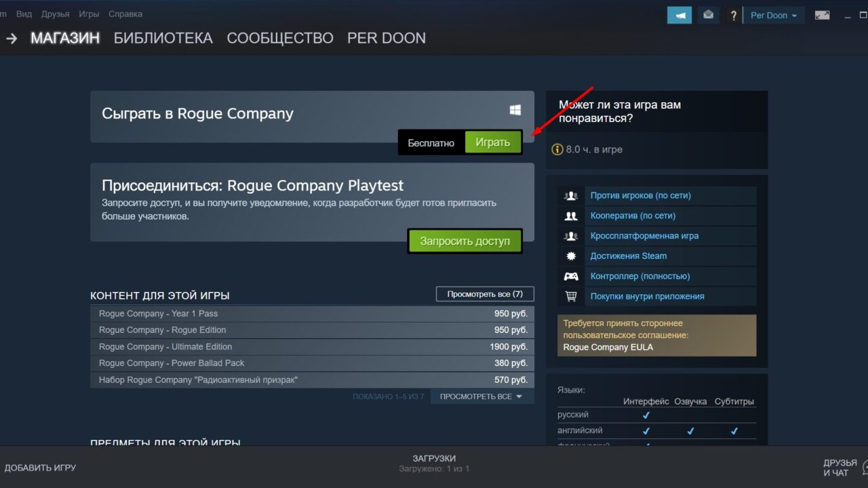Open Steam inbox envelope icon
The height and width of the screenshot is (488, 868).
point(708,14)
